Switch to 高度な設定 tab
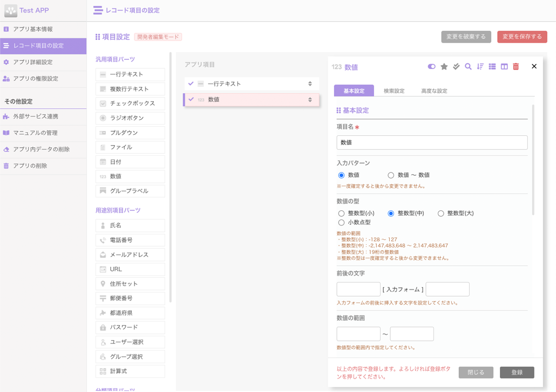Screen dimensions: 556x392 [x=434, y=91]
